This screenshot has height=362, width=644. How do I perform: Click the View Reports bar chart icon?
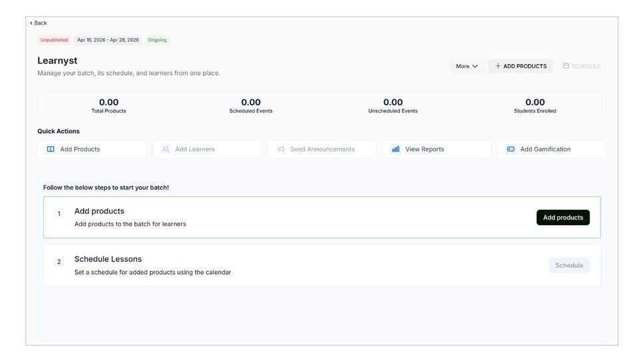point(395,149)
